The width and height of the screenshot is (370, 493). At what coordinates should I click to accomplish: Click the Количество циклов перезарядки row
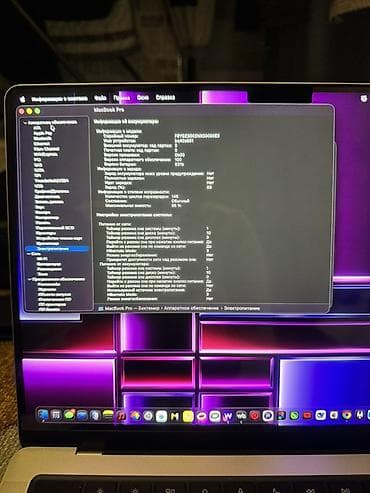tap(141, 197)
